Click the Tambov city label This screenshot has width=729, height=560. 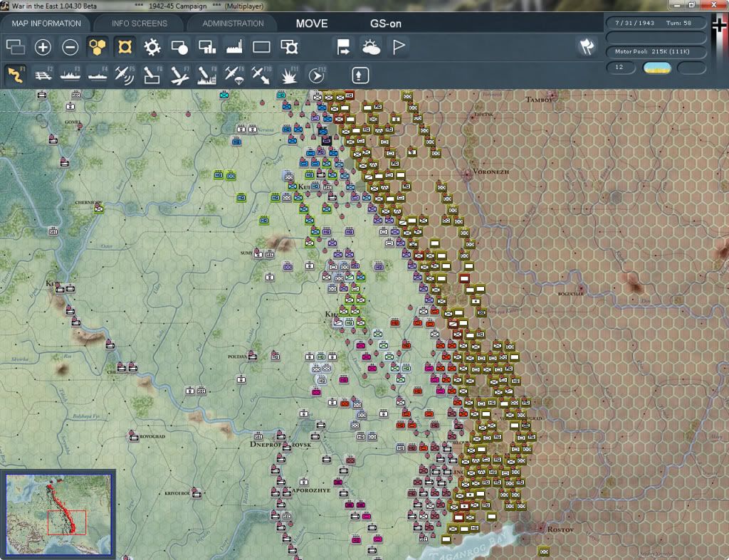pos(540,100)
